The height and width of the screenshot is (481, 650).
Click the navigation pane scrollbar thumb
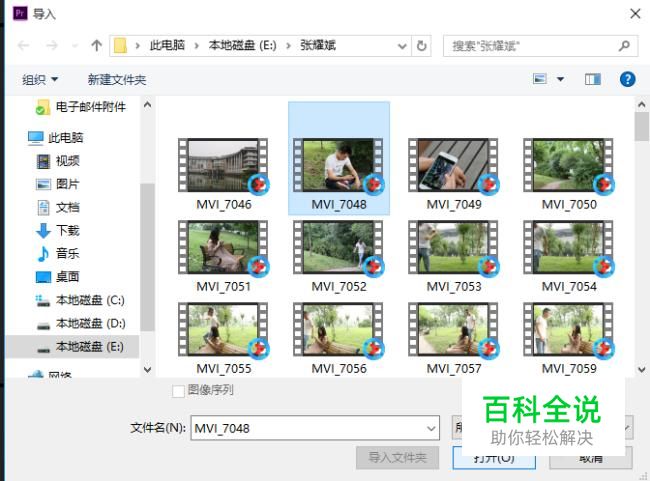pos(147,257)
